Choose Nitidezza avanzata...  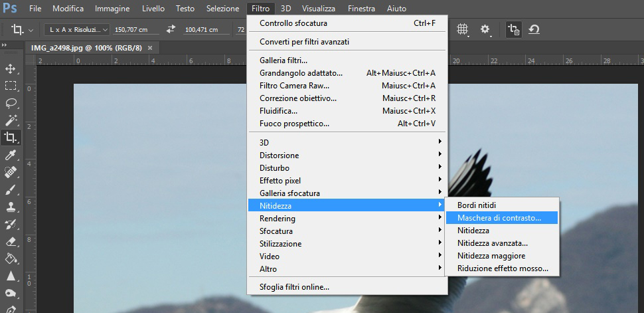point(502,243)
